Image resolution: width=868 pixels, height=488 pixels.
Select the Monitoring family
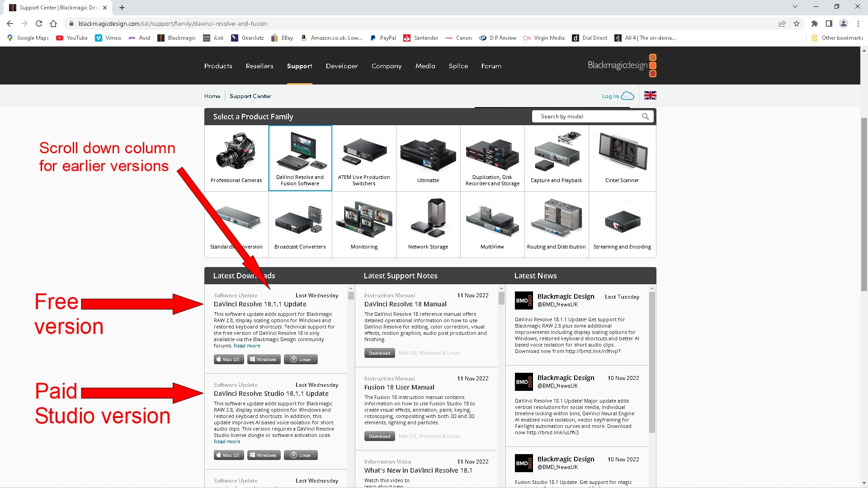point(364,225)
